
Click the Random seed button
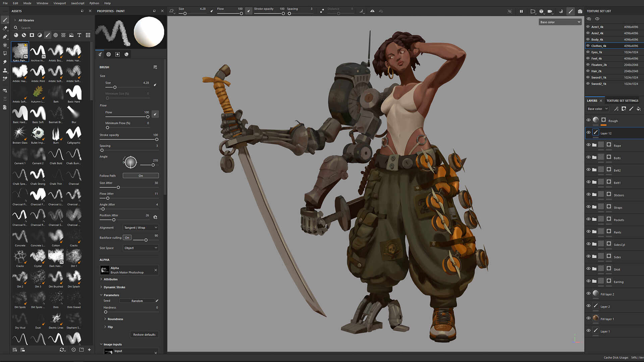point(138,301)
